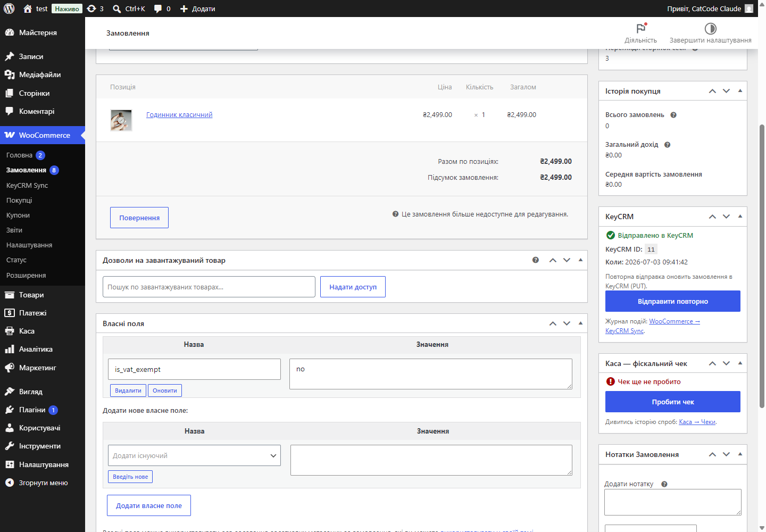
Task: Click help icon beside Загальний дохід
Action: point(668,145)
